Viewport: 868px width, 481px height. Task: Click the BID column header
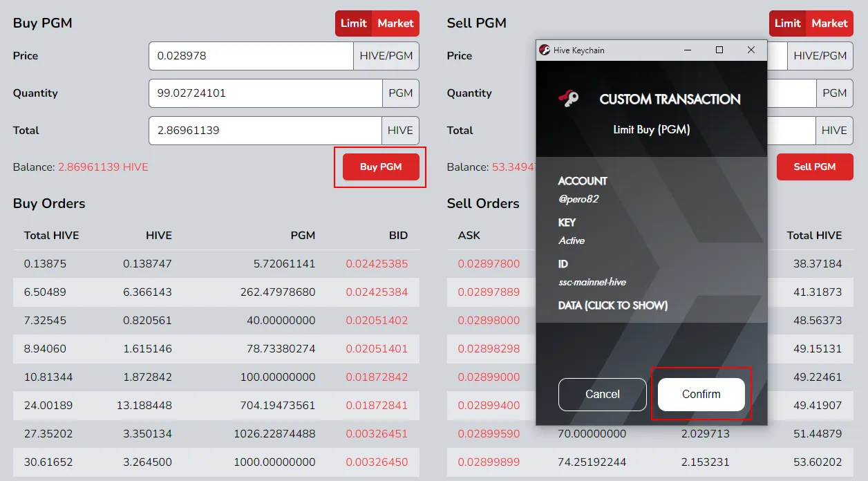(x=398, y=235)
